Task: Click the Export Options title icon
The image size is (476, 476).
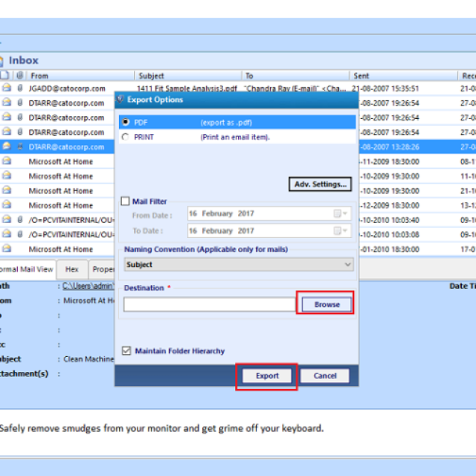Action: [120, 99]
